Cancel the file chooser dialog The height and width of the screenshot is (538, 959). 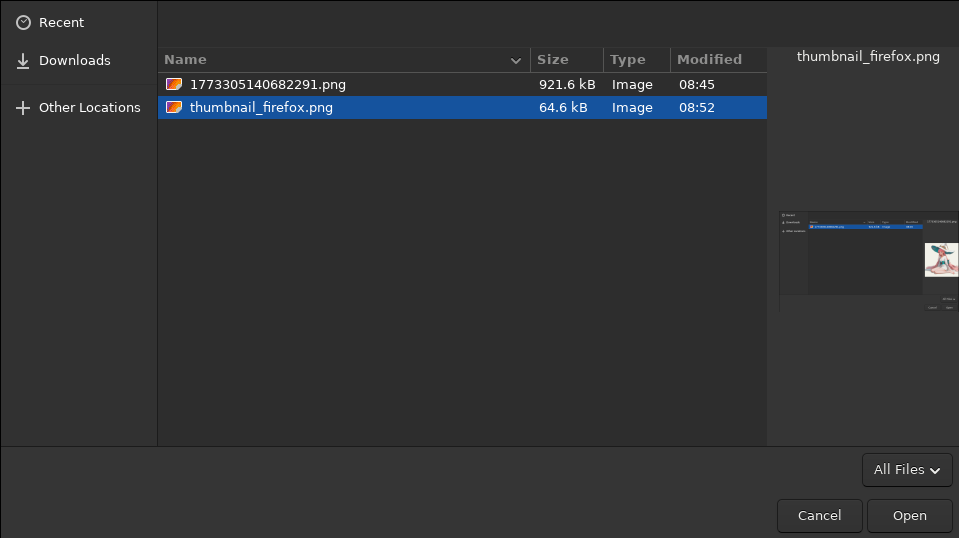820,516
